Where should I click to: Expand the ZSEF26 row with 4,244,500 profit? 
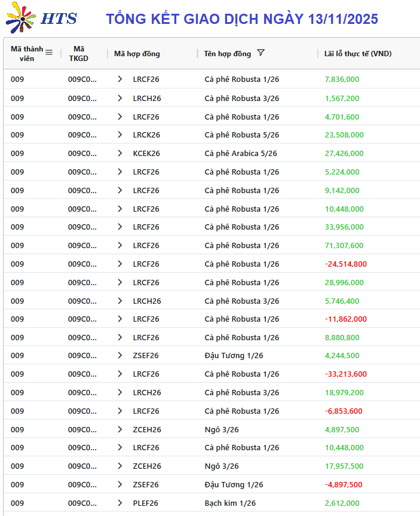tap(120, 356)
